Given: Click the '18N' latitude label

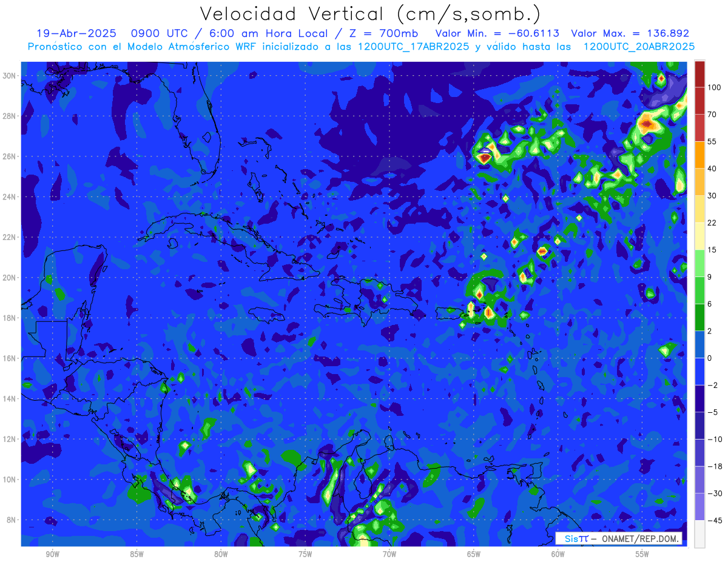Looking at the screenshot, I should coord(9,318).
